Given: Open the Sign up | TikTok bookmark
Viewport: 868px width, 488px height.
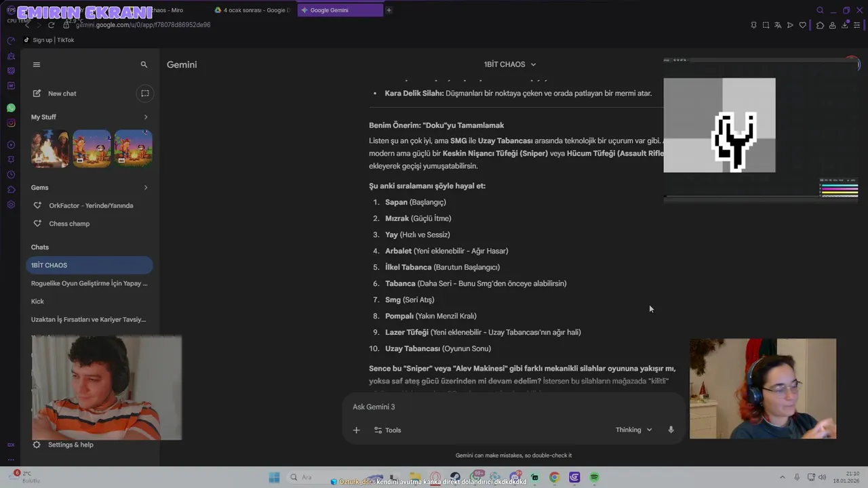Looking at the screenshot, I should [x=49, y=40].
